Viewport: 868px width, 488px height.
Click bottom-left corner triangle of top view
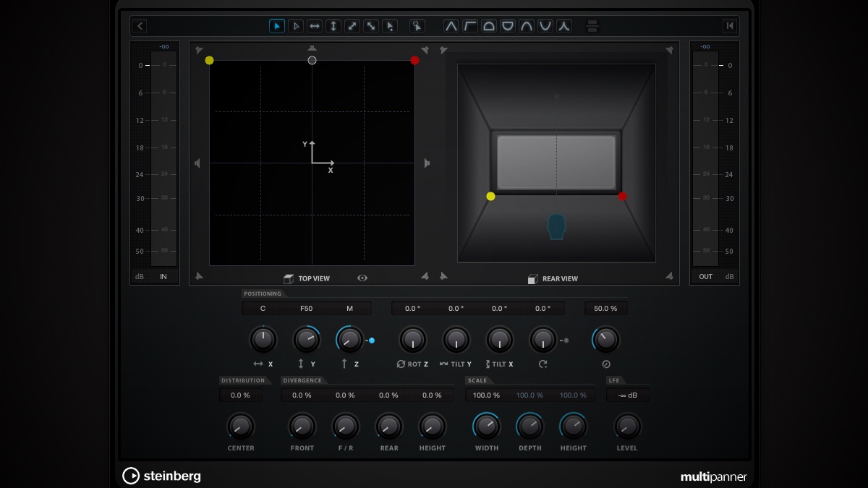tap(199, 276)
